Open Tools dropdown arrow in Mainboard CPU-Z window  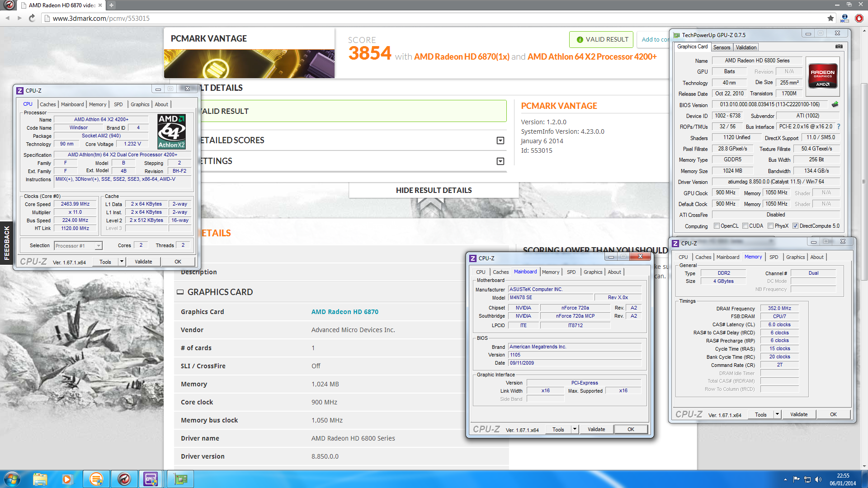[x=575, y=429]
